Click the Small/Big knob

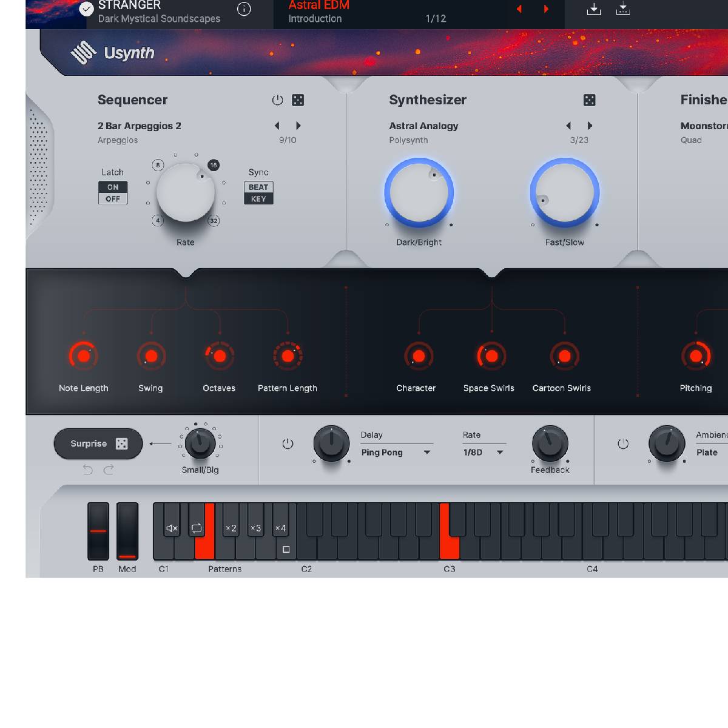pos(200,443)
